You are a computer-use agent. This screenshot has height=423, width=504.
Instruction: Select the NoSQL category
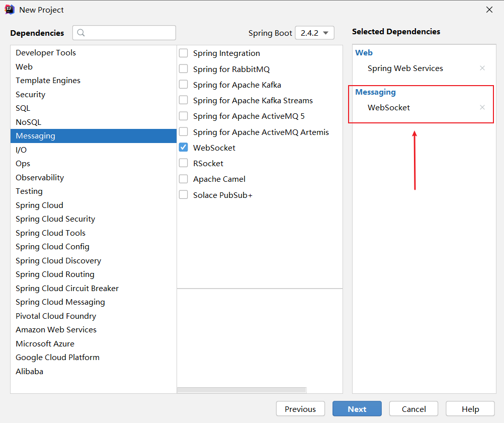[93, 122]
